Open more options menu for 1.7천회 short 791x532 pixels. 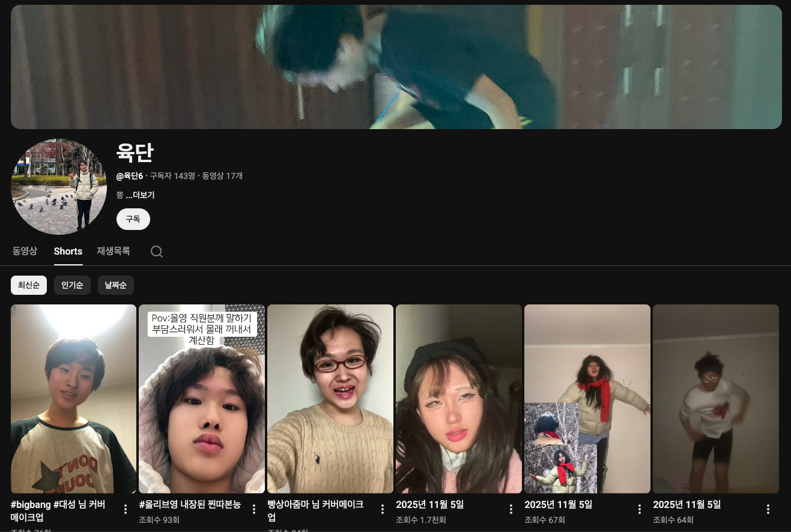[x=511, y=509]
